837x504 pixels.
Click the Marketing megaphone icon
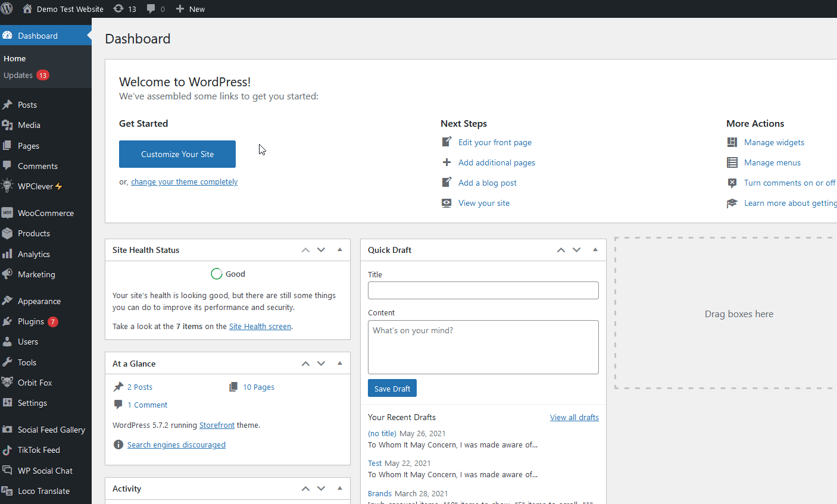click(7, 274)
